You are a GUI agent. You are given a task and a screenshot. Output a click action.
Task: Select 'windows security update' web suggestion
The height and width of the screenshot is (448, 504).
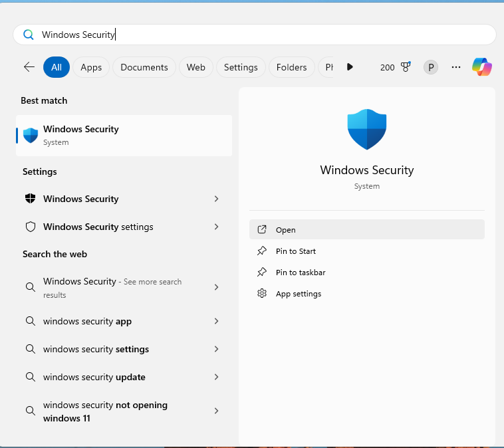click(94, 377)
